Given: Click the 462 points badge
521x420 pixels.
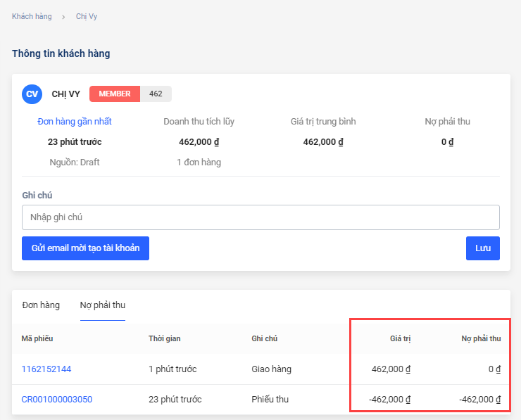Looking at the screenshot, I should tap(156, 94).
